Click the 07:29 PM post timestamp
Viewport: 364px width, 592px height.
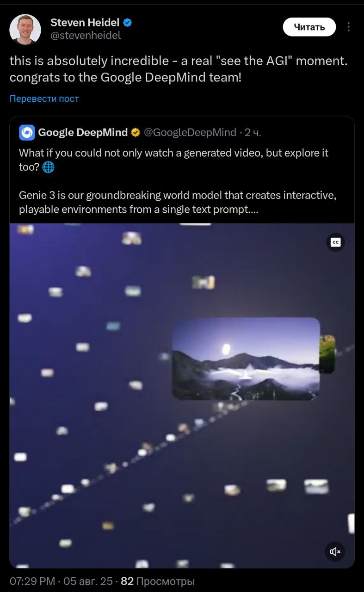[32, 581]
